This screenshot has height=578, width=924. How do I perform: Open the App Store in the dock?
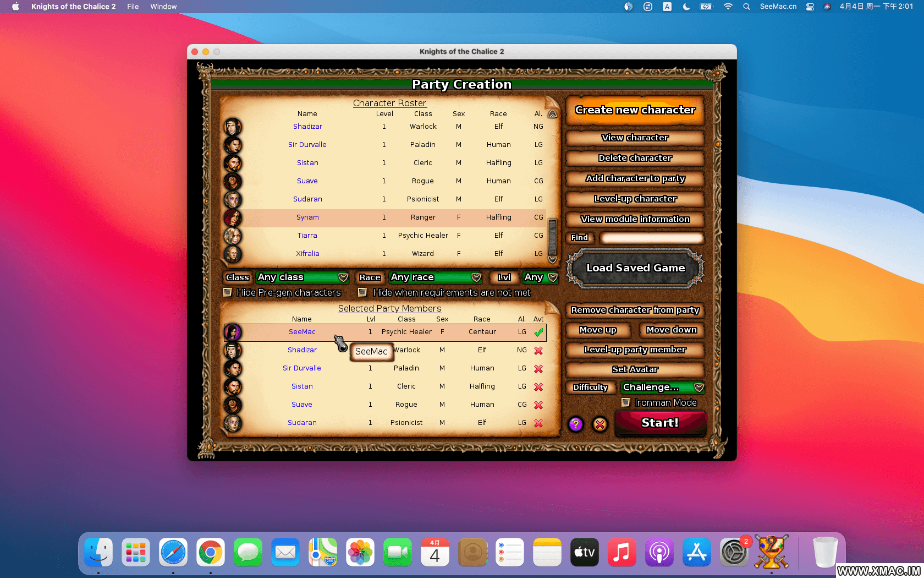tap(697, 552)
